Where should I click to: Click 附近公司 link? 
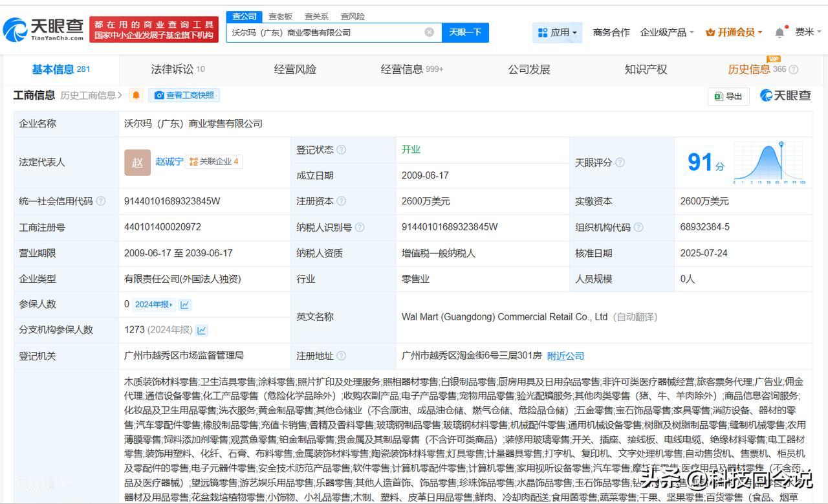point(565,356)
